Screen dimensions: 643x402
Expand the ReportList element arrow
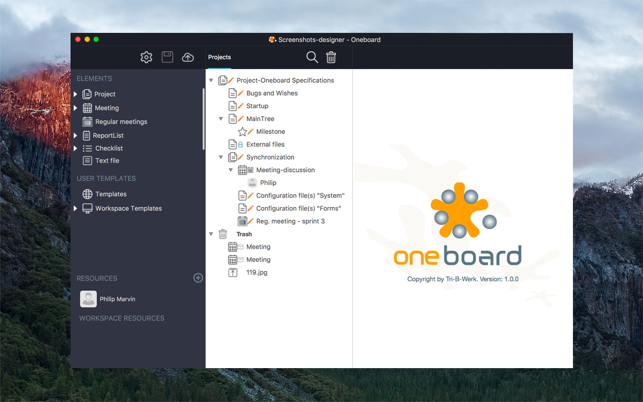tap(75, 135)
